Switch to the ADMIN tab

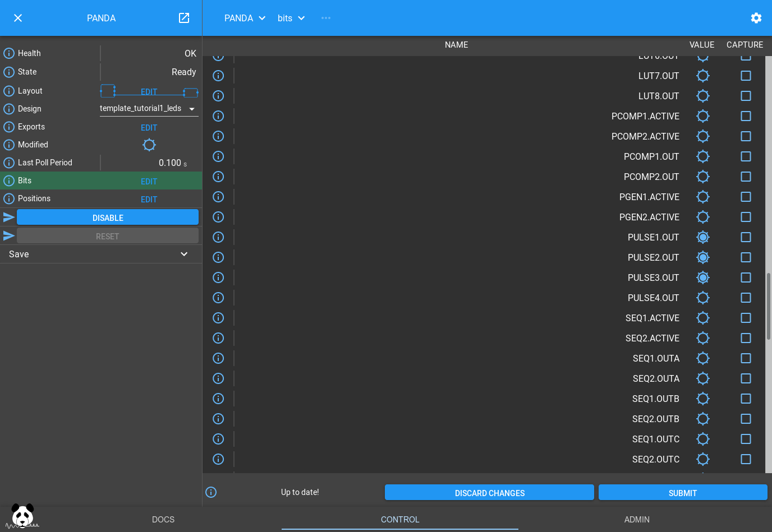tap(637, 520)
